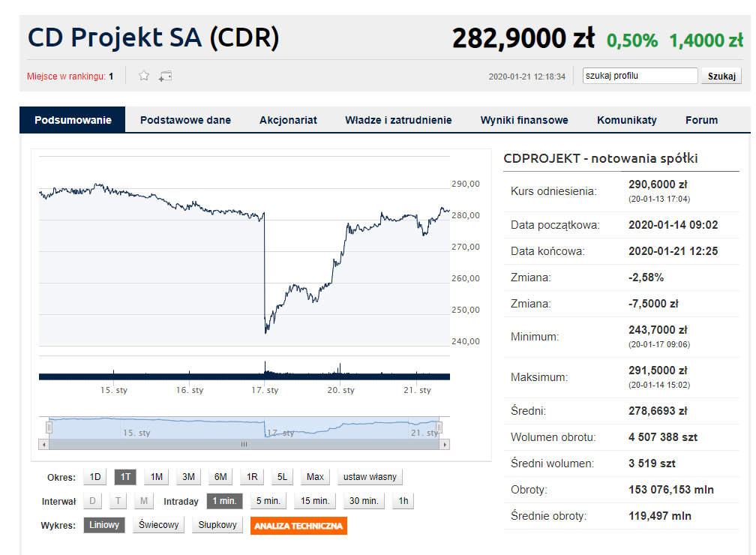Click Obroty value 153 076,153 mln
The width and height of the screenshot is (756, 555).
(x=671, y=490)
